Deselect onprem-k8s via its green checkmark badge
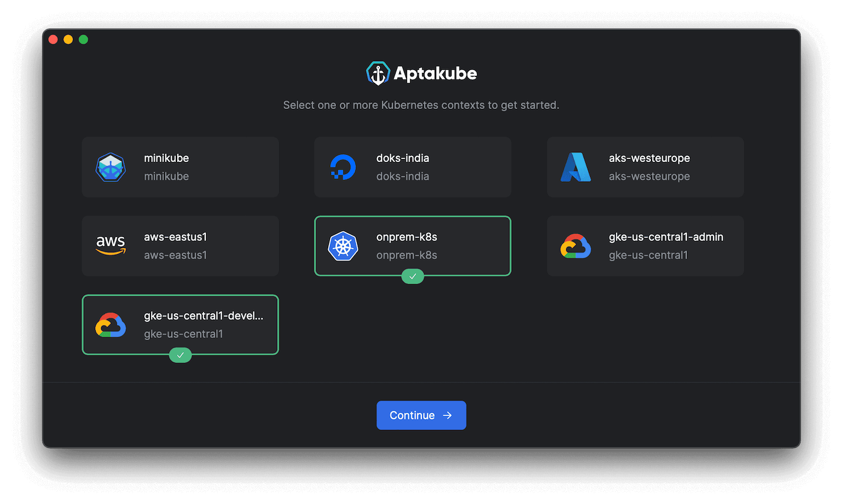 [x=412, y=276]
